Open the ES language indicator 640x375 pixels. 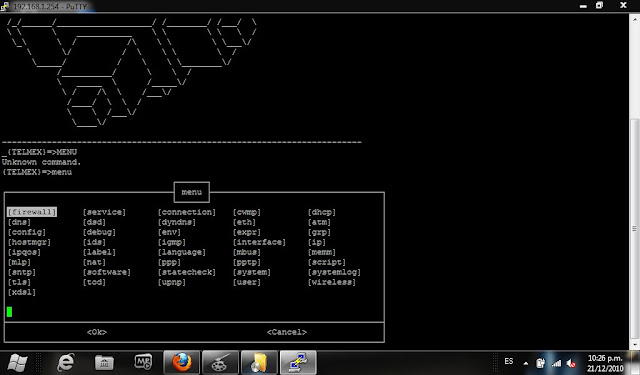[509, 361]
